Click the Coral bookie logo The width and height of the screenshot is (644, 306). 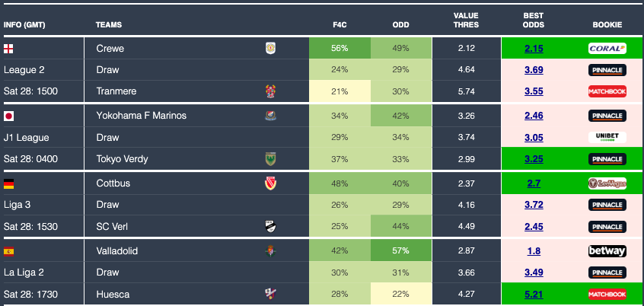(607, 49)
